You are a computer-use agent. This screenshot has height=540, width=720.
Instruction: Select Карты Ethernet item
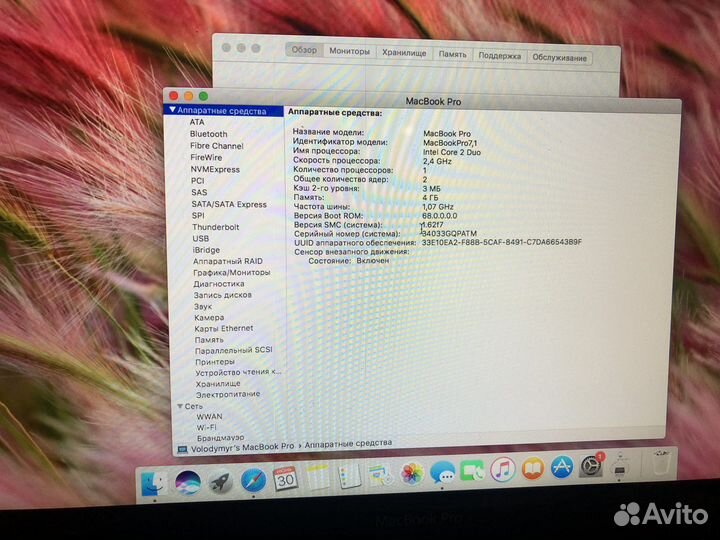point(224,329)
